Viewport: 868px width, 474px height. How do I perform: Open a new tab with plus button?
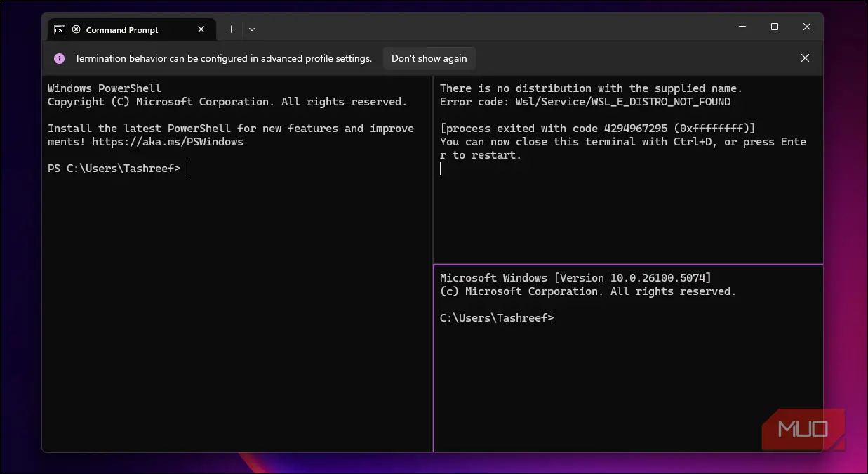tap(231, 29)
